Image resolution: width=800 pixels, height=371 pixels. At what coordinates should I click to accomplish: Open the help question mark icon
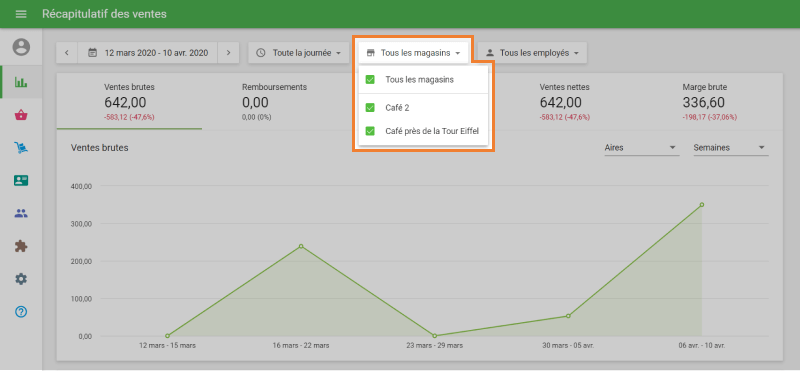[x=21, y=312]
